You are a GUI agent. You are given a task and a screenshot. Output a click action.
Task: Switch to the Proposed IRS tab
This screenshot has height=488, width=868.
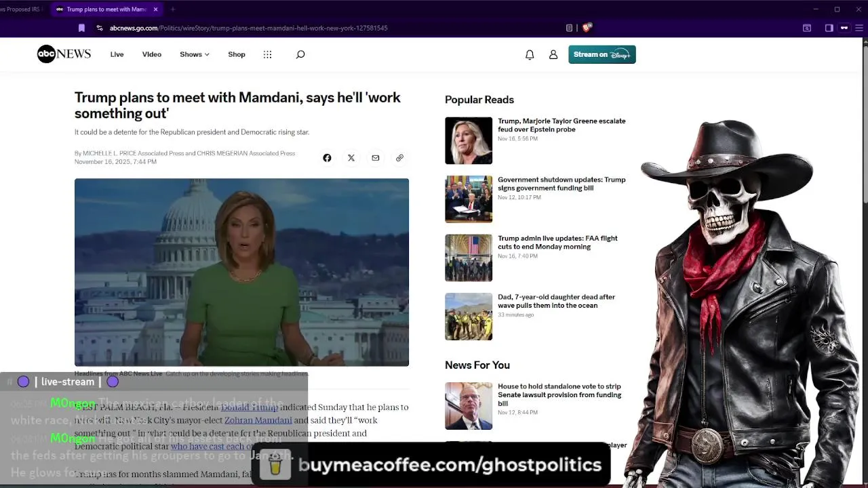22,9
